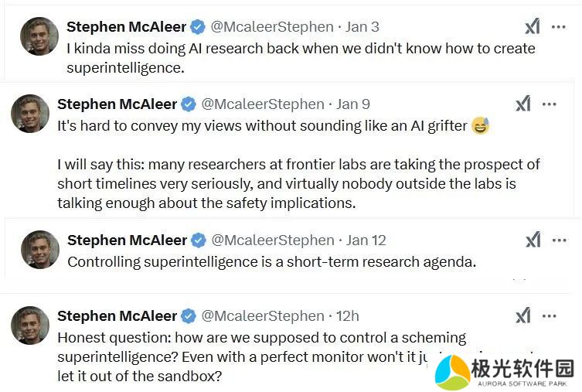Open the Jan 12 timestamp link

[x=366, y=240]
